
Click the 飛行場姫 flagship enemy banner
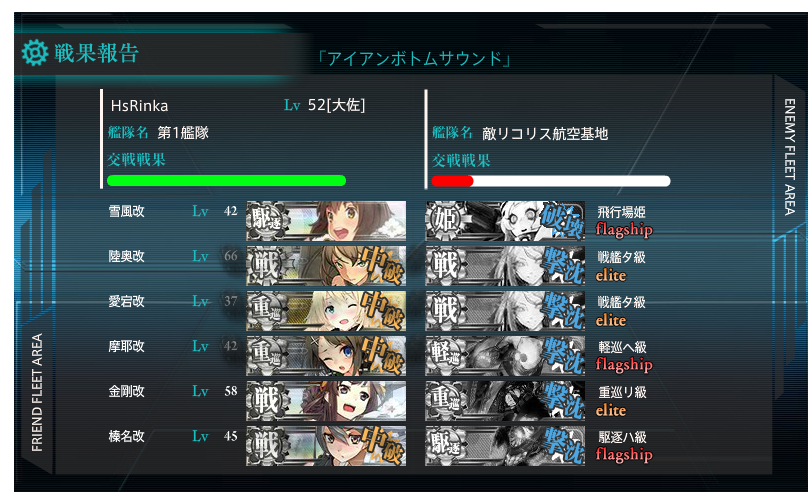pos(505,221)
